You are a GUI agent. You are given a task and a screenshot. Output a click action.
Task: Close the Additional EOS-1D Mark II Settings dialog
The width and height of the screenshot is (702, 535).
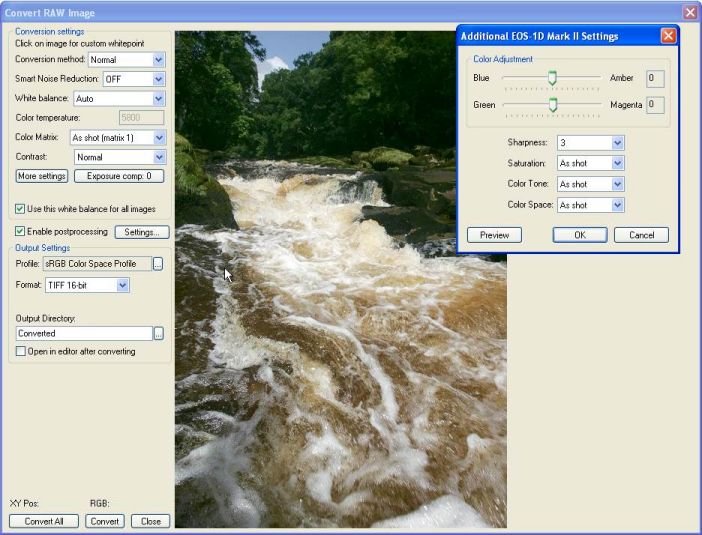(x=668, y=36)
